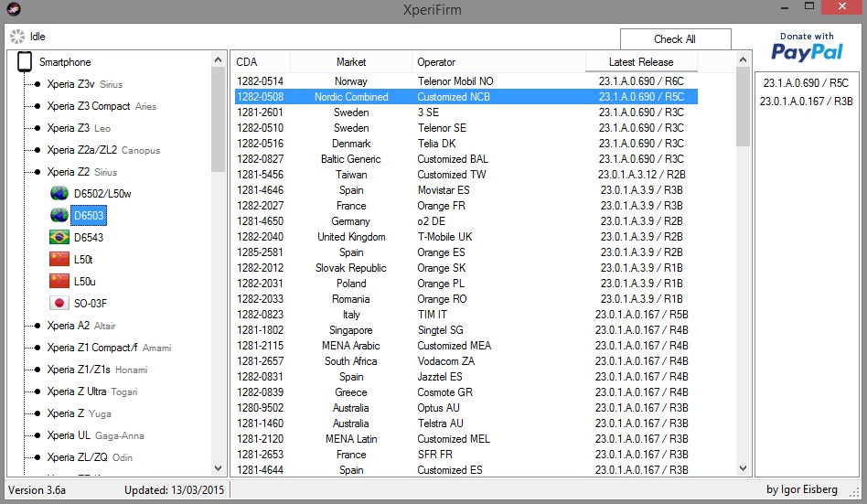Image resolution: width=867 pixels, height=504 pixels.
Task: Select the Telstra AU row
Action: tap(466, 424)
